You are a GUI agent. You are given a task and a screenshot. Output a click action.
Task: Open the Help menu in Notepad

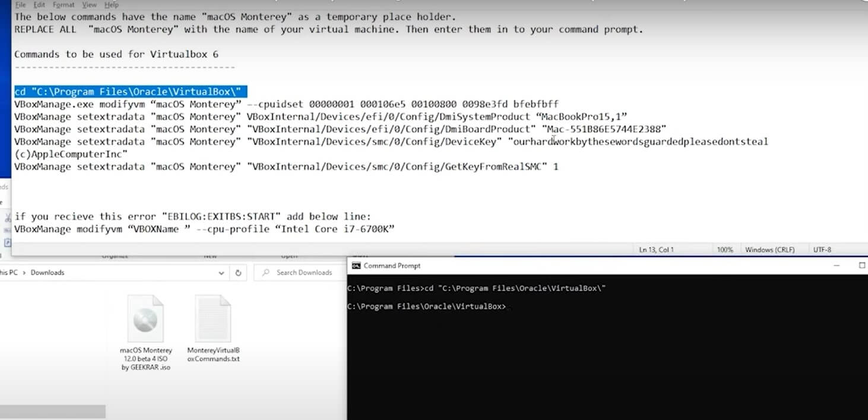pyautogui.click(x=111, y=5)
